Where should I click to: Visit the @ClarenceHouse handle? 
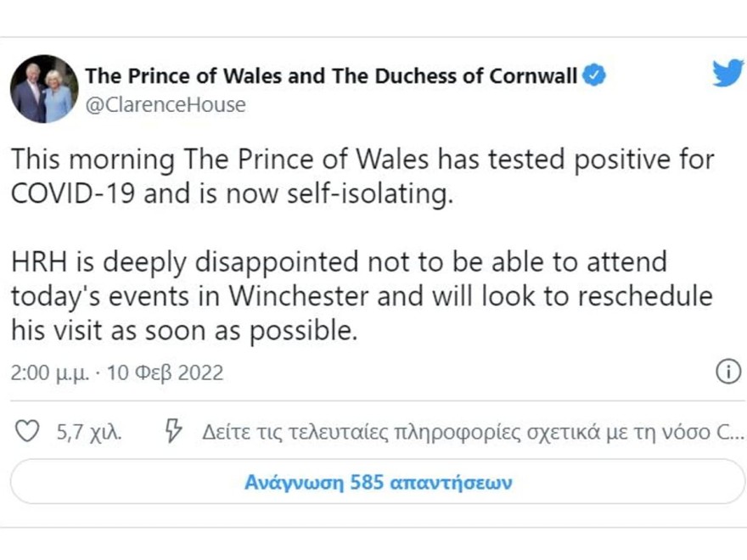tap(166, 105)
